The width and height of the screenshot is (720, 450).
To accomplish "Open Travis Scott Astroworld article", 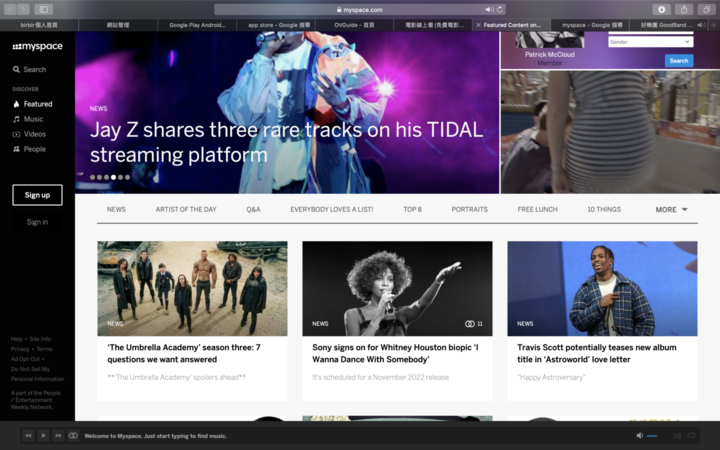I will (596, 354).
